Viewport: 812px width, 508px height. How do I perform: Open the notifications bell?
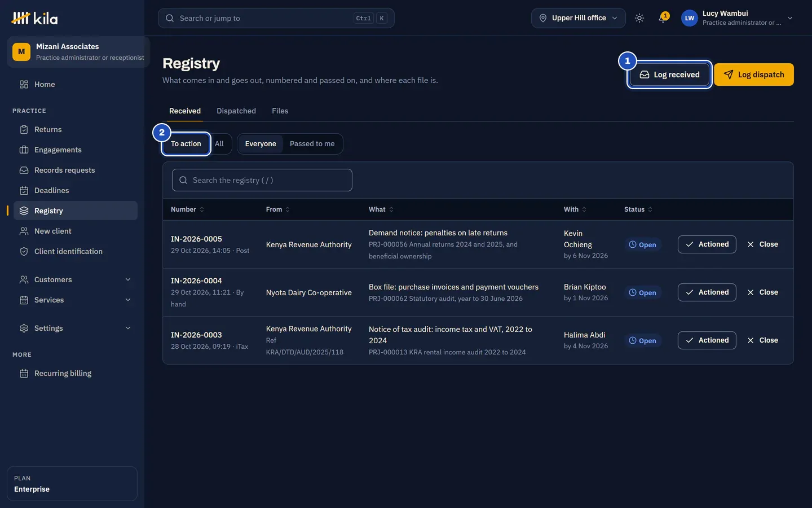pos(663,18)
